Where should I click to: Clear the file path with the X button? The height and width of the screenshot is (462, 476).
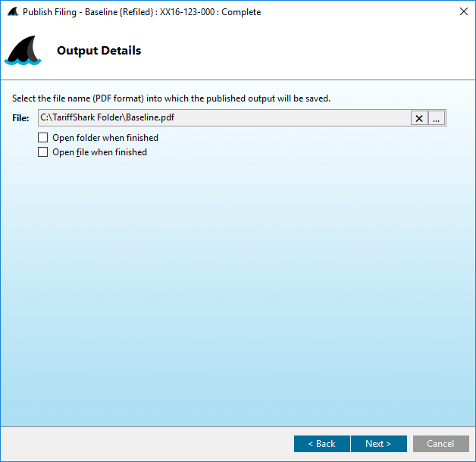coord(419,118)
